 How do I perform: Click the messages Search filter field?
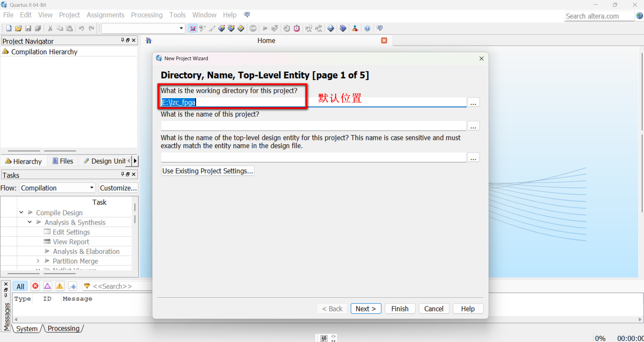click(x=118, y=286)
